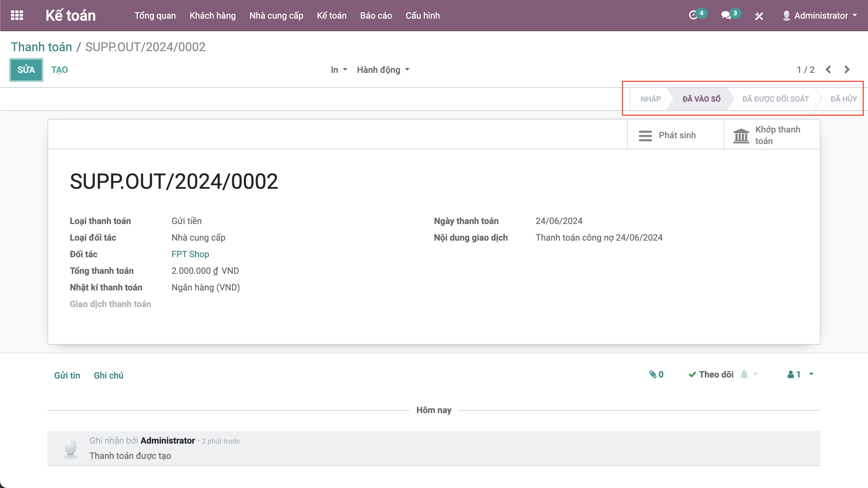Screen dimensions: 868x488
Task: Click the Phát sinh journal items button
Action: 667,135
